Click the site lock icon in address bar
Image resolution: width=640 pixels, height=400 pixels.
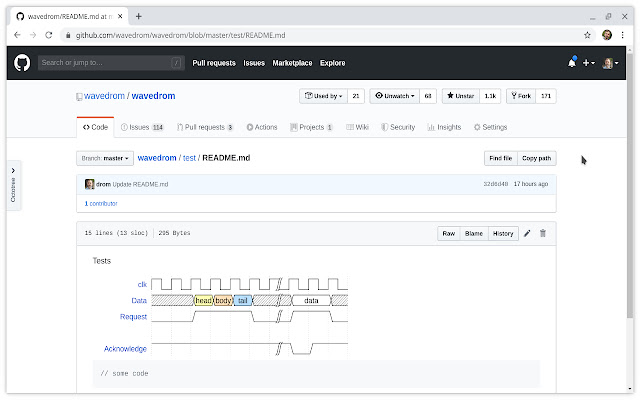point(68,35)
